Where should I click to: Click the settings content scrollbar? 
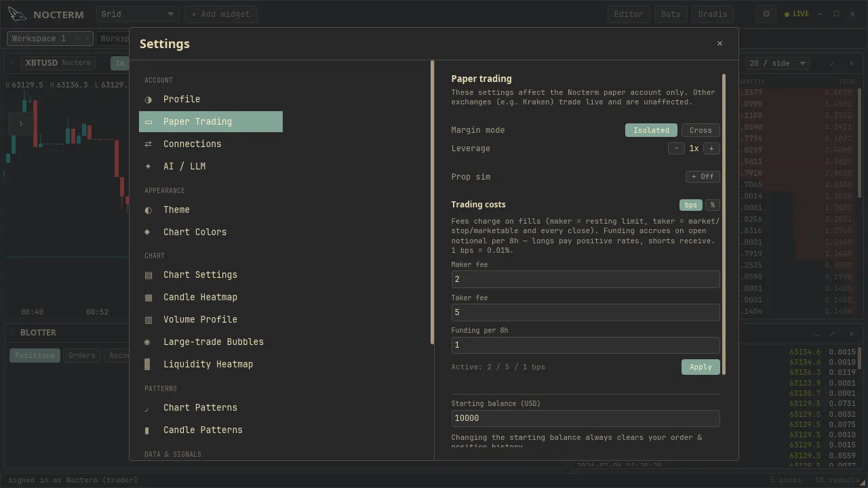pos(724,224)
